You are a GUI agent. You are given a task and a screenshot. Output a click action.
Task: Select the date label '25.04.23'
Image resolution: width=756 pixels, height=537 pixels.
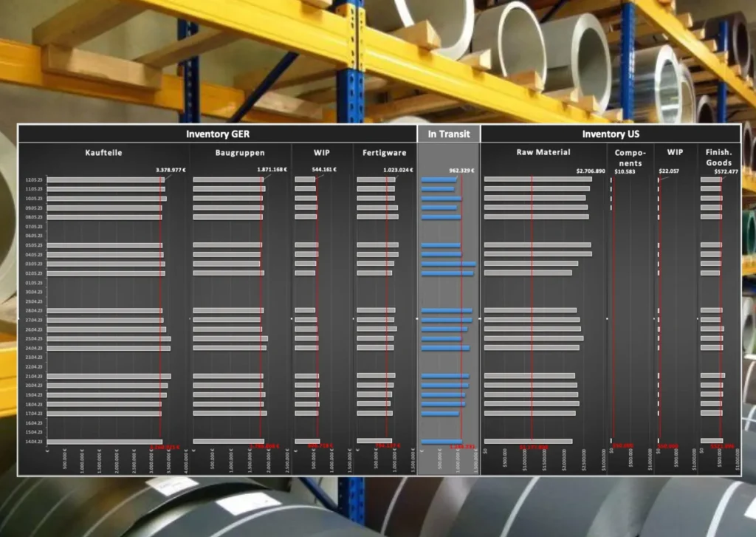click(34, 339)
